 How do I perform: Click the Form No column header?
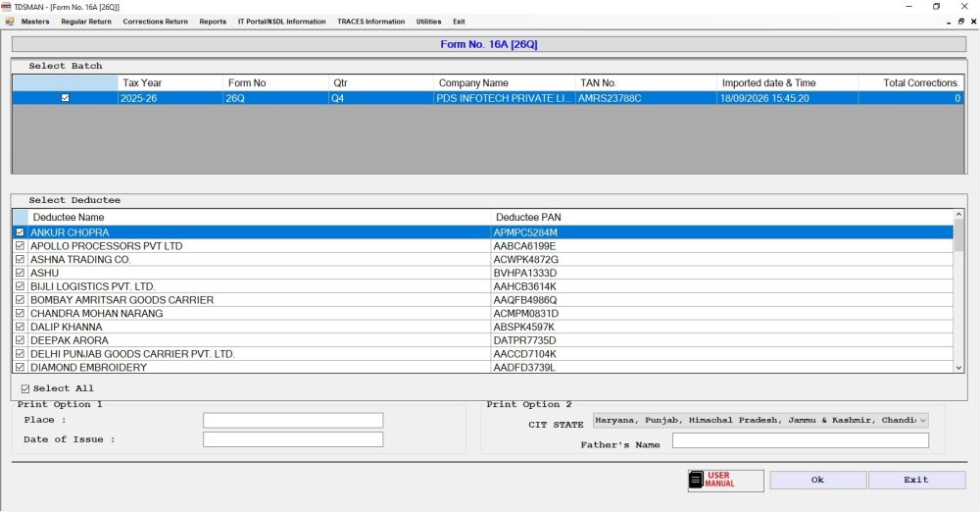(276, 82)
